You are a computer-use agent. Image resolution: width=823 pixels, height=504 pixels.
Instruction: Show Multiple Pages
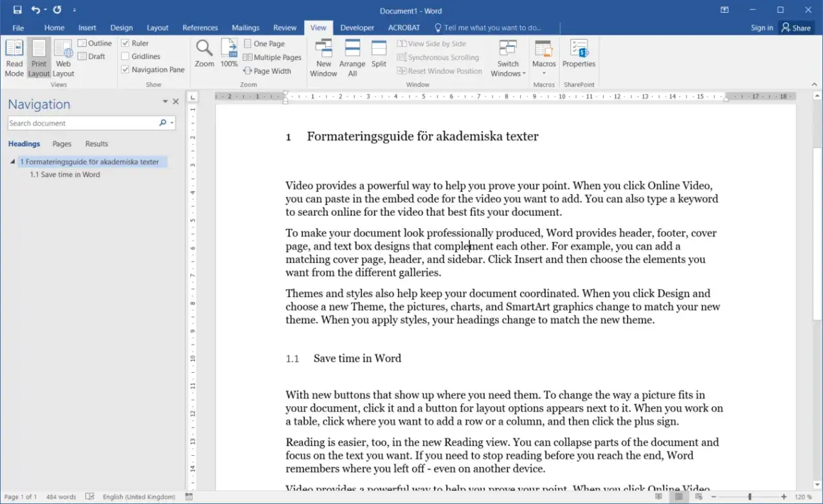click(x=272, y=57)
